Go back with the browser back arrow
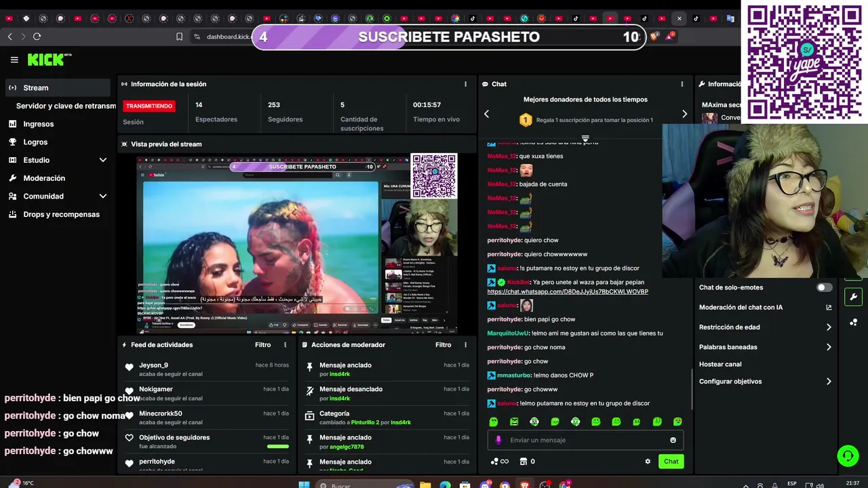Image resolution: width=868 pixels, height=488 pixels. (x=10, y=37)
